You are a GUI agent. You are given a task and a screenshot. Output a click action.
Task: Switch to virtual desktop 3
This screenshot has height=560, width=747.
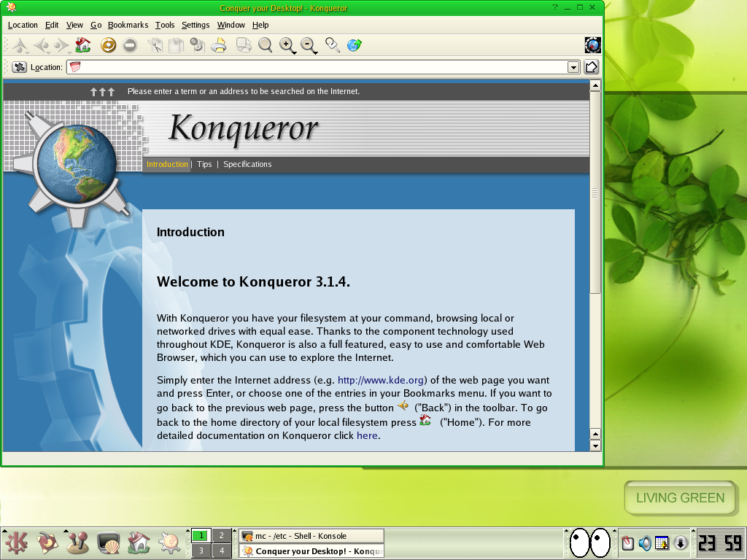(x=201, y=551)
